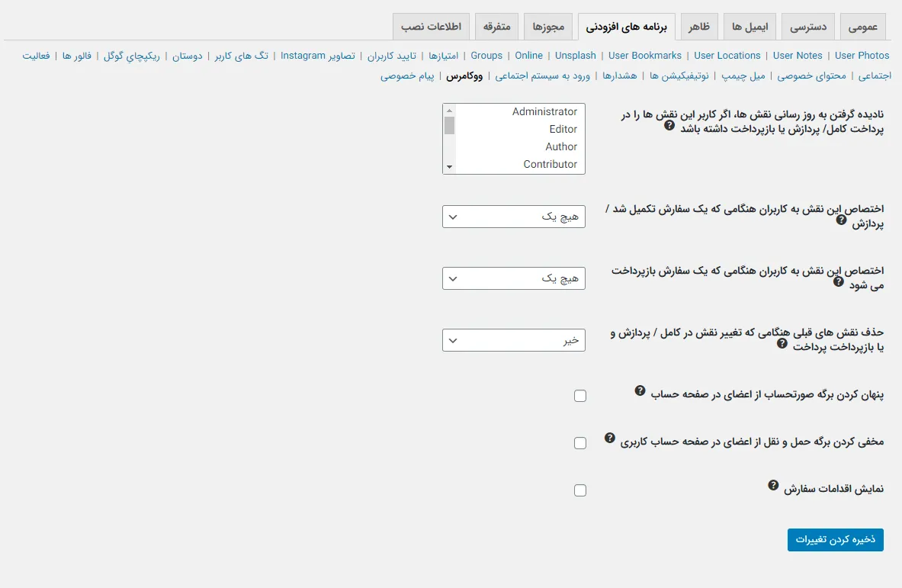
Task: Click ذخیره کردن تغییرات save button
Action: 835,540
